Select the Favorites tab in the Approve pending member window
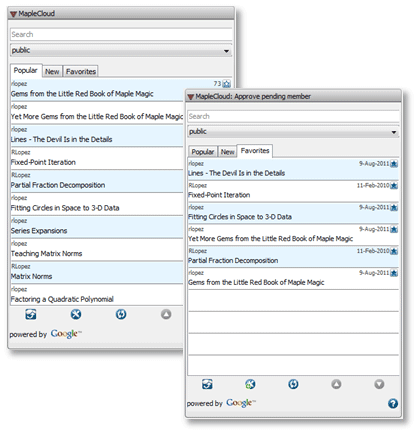 point(255,151)
